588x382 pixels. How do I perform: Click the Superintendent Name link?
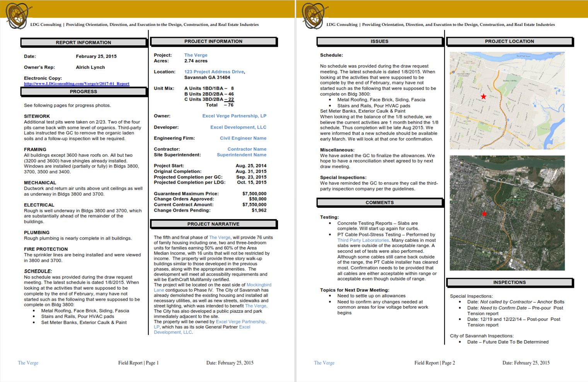point(241,155)
